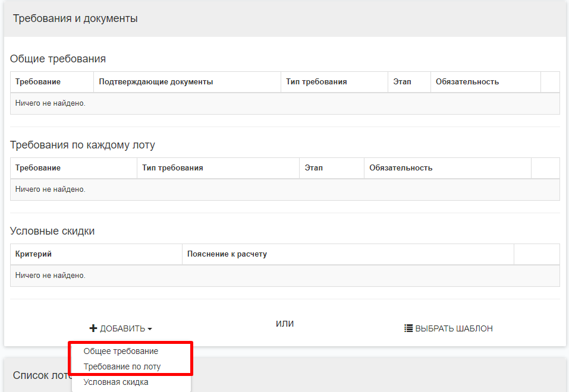The width and height of the screenshot is (569, 392).
Task: Click Обязательность header in Общие требования table
Action: pyautogui.click(x=467, y=82)
